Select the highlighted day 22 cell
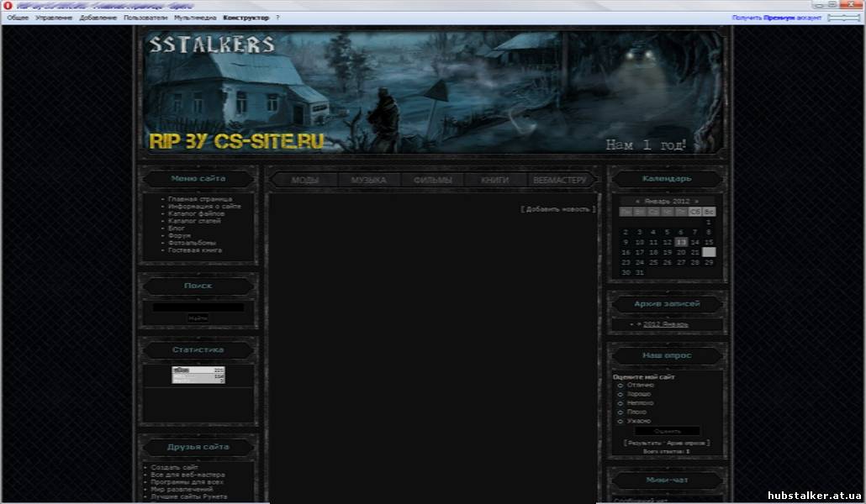This screenshot has width=866, height=504. tap(709, 252)
